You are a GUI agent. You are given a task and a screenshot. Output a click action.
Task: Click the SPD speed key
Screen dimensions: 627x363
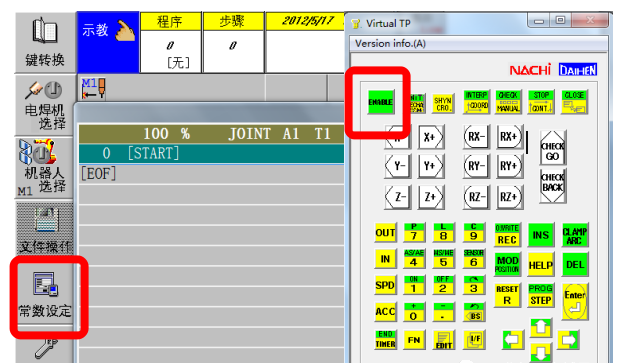385,285
